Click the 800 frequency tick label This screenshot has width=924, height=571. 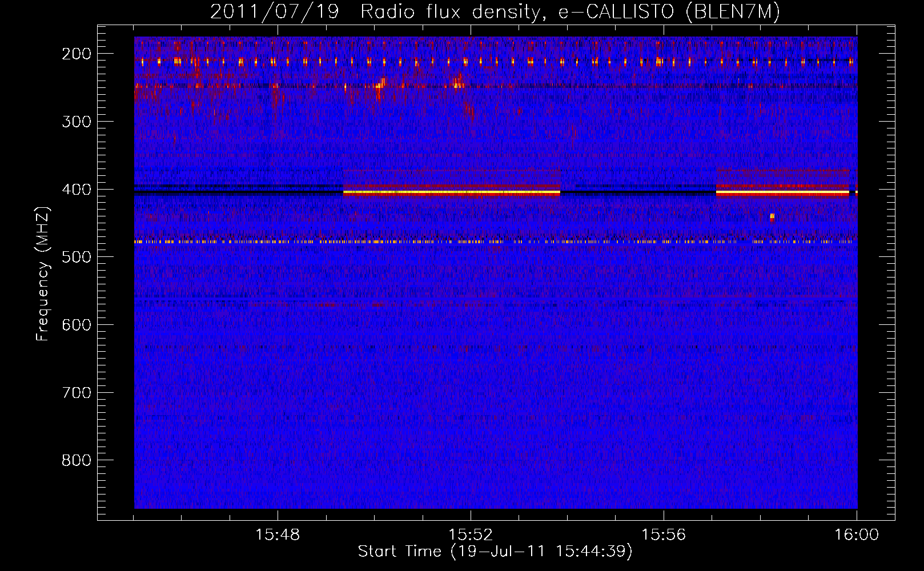[76, 460]
